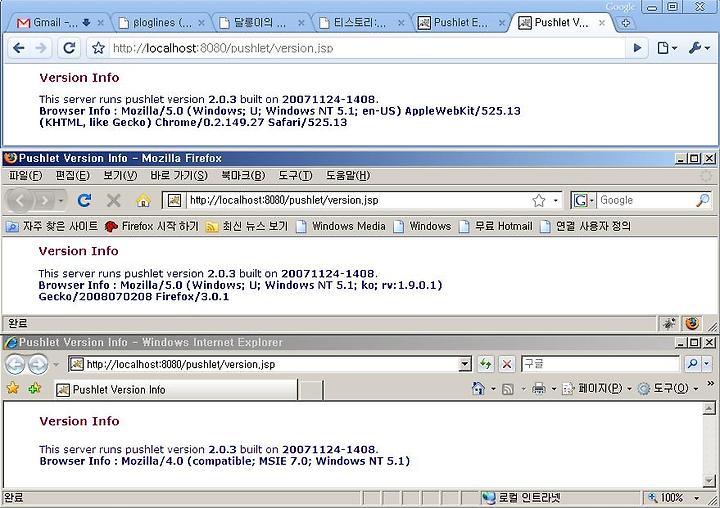Click Firefox's address bar URL
The image size is (720, 508).
[284, 200]
